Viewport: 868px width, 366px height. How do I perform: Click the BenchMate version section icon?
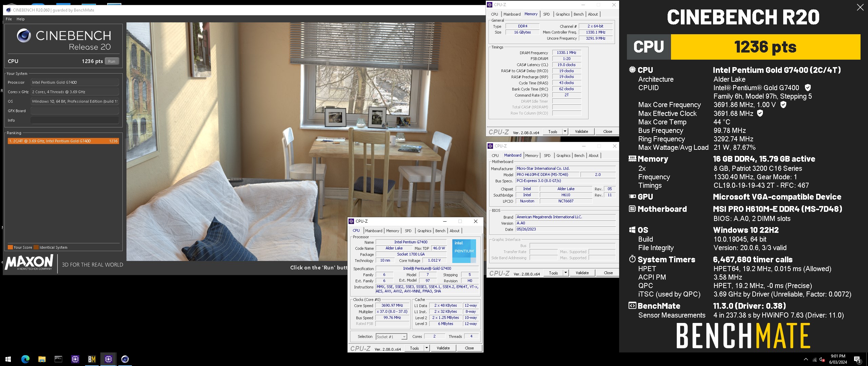click(632, 306)
